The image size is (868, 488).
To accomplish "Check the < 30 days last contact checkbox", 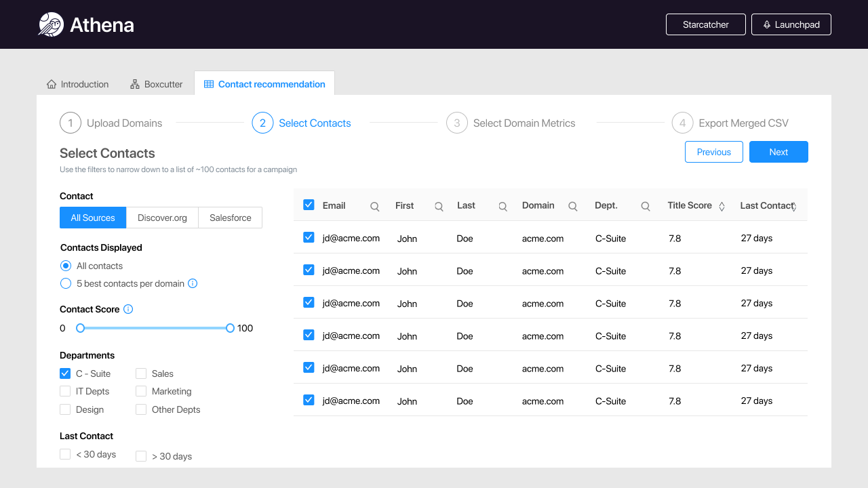I will tap(65, 454).
